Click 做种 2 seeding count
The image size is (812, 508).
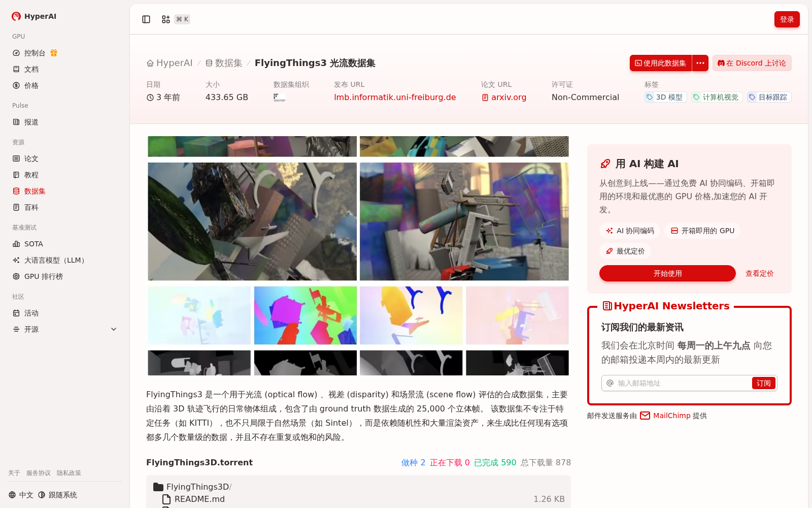[413, 462]
